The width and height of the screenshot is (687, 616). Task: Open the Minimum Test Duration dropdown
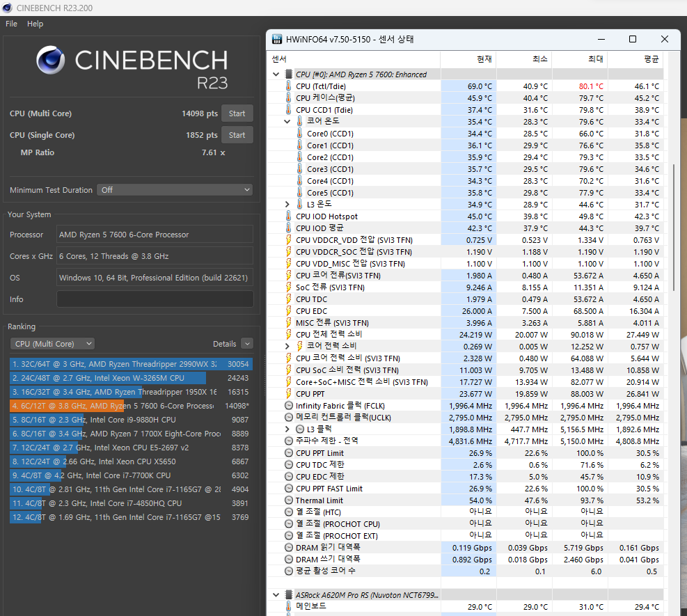click(x=175, y=190)
